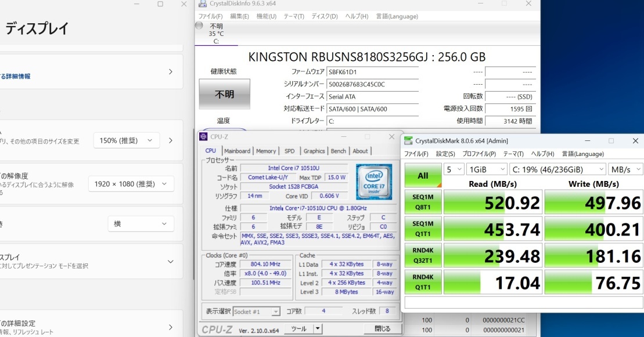Open the test size dropdown showing 1GiB
This screenshot has width=644, height=337.
(x=487, y=169)
